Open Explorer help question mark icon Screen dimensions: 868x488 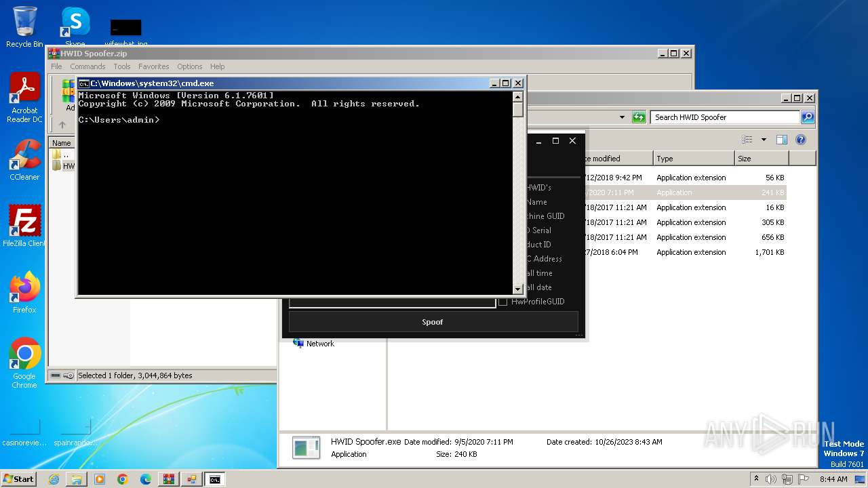tap(801, 140)
